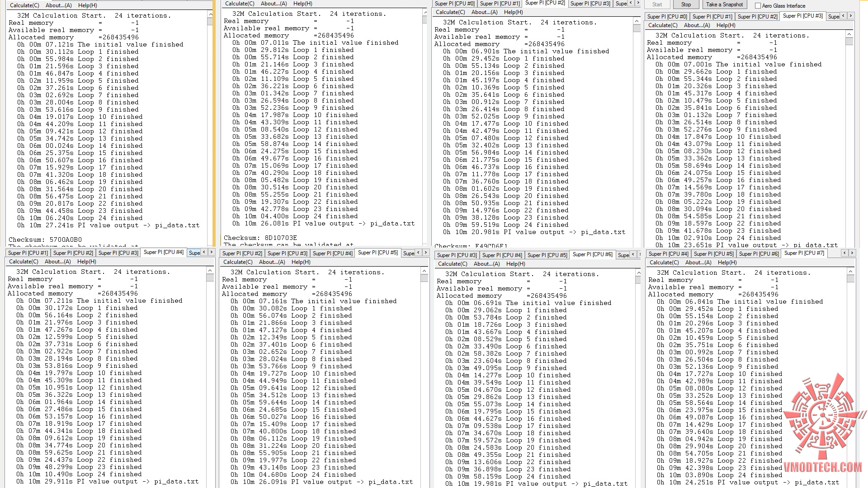Open Help(H) menu in the CPU #7 window
This screenshot has width=868, height=488.
pyautogui.click(x=727, y=263)
